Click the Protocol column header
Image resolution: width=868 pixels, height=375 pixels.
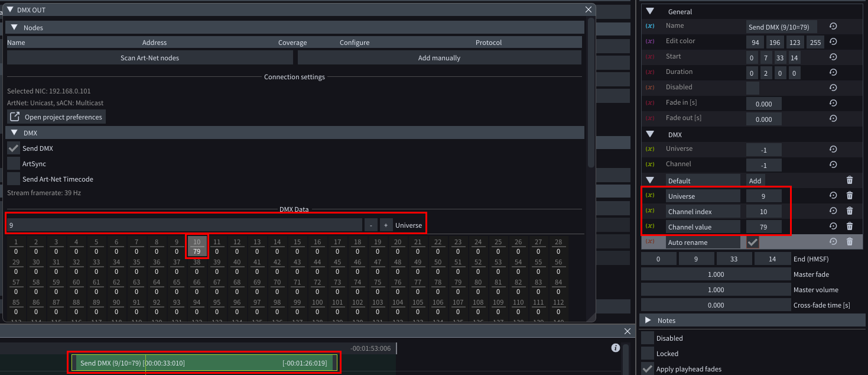click(x=488, y=43)
